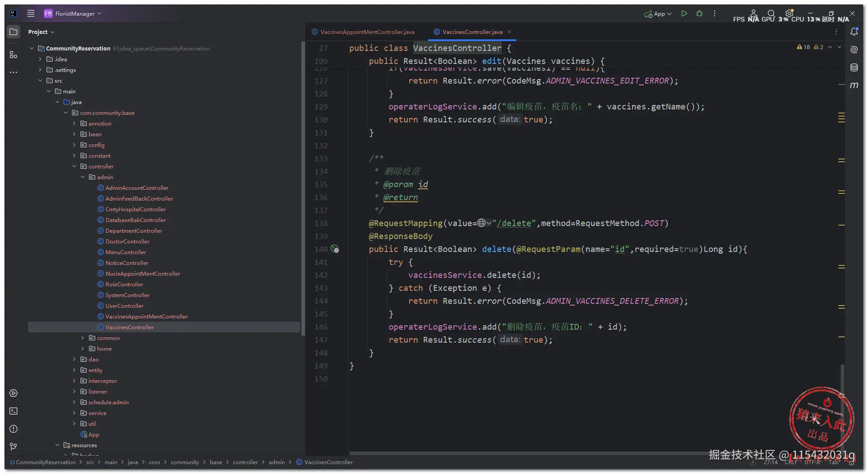Click VaccinesController breadcrumb at bottom
Image resolution: width=868 pixels, height=474 pixels.
[x=325, y=462]
